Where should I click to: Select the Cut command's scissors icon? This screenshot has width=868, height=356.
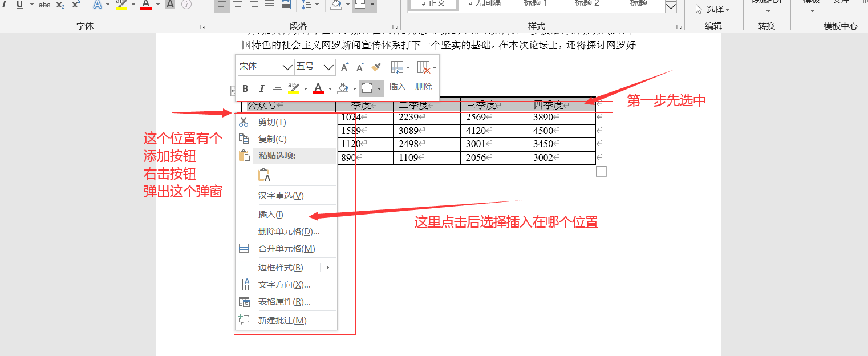(244, 122)
